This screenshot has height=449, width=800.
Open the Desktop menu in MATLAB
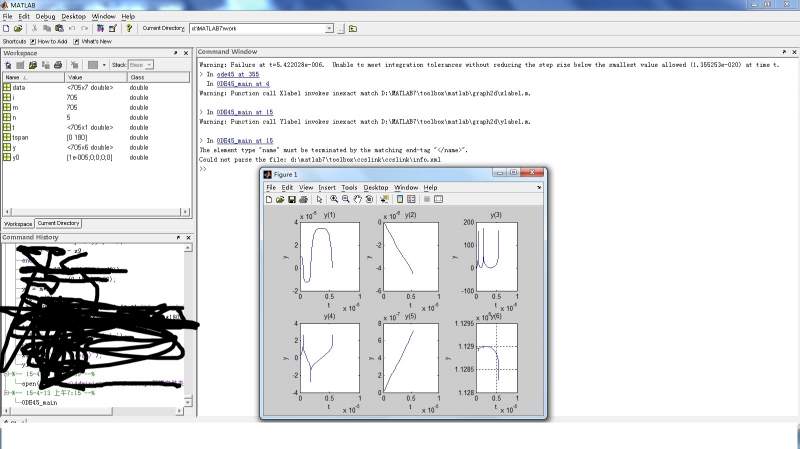click(73, 16)
